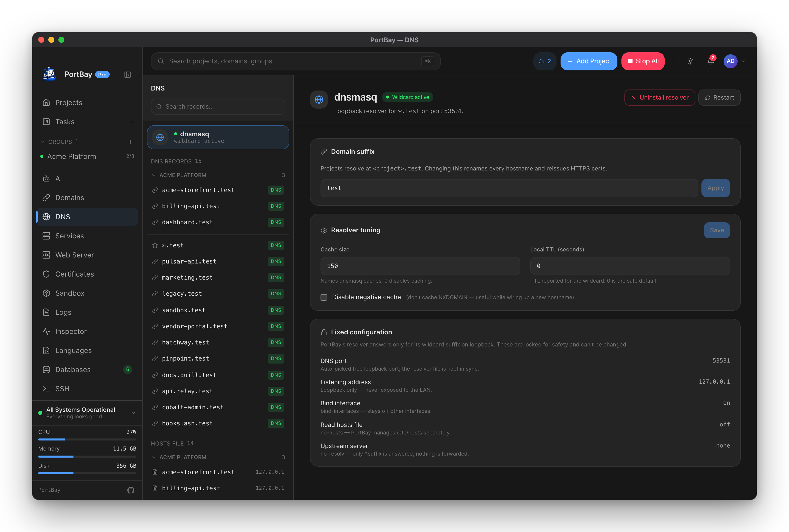Viewport: 789px width, 532px height.
Task: Collapse the GROUPS section chevron
Action: coord(43,142)
